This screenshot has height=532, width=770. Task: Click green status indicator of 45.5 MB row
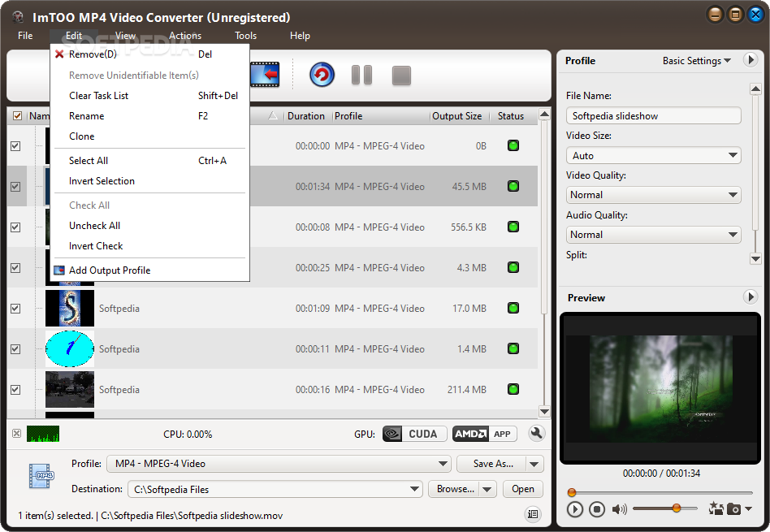(x=513, y=186)
